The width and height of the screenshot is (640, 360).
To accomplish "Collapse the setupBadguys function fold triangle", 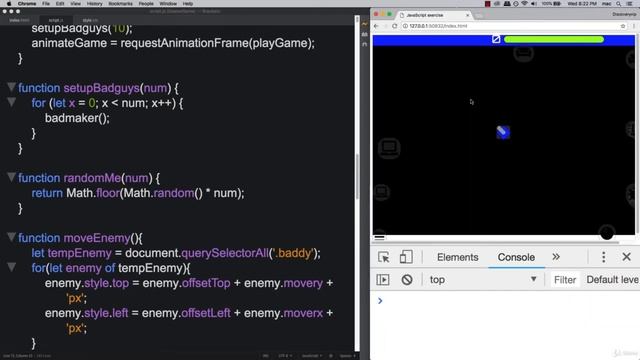I will 11,87.
